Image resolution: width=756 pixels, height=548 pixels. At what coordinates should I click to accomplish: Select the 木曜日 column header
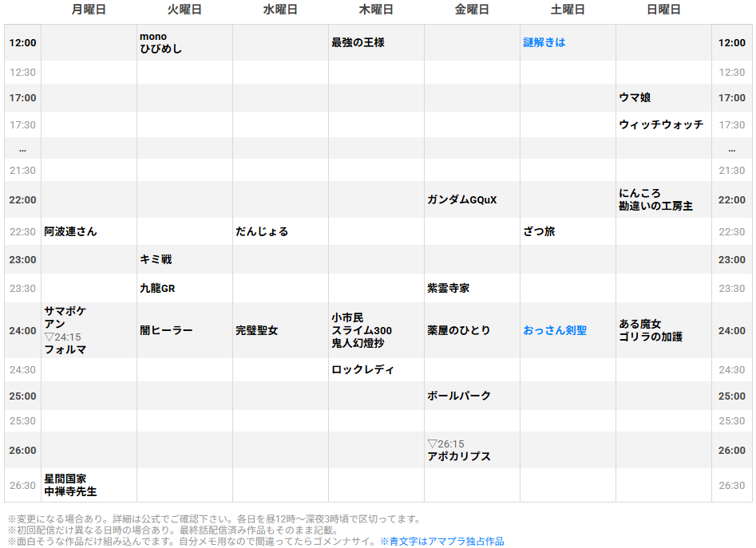tap(376, 10)
